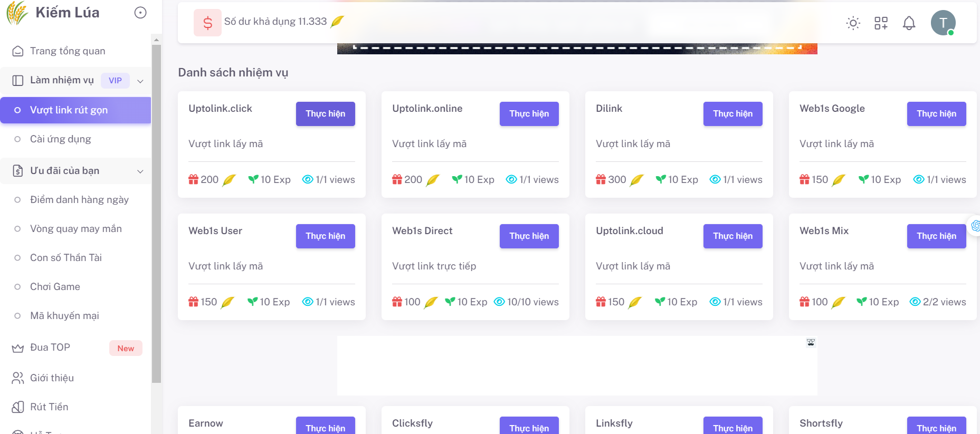
Task: Click the Exp sprout icon on Web1s Direct
Action: coord(450,302)
